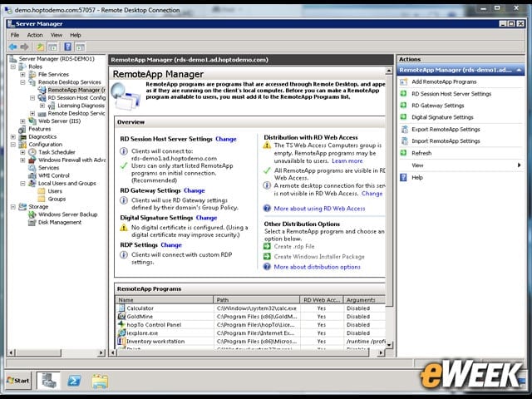Sort programs by the Name column header
Image resolution: width=532 pixels, height=399 pixels.
[165, 299]
